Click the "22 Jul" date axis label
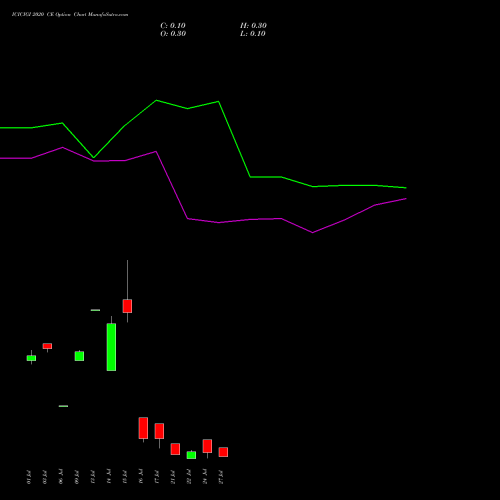The width and height of the screenshot is (500, 500). point(189,477)
